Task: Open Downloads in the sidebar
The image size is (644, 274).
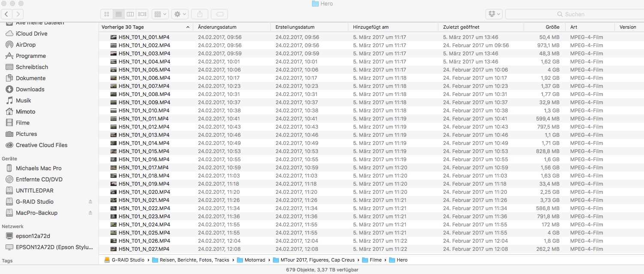Action: (30, 89)
